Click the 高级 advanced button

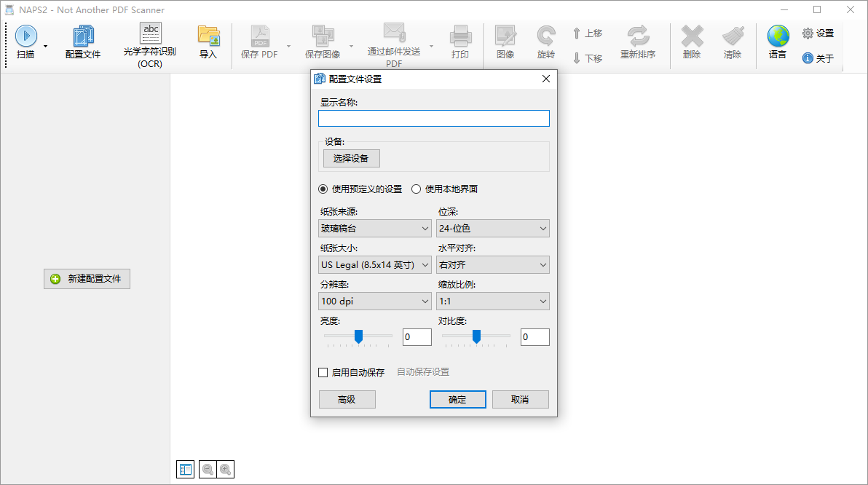347,400
